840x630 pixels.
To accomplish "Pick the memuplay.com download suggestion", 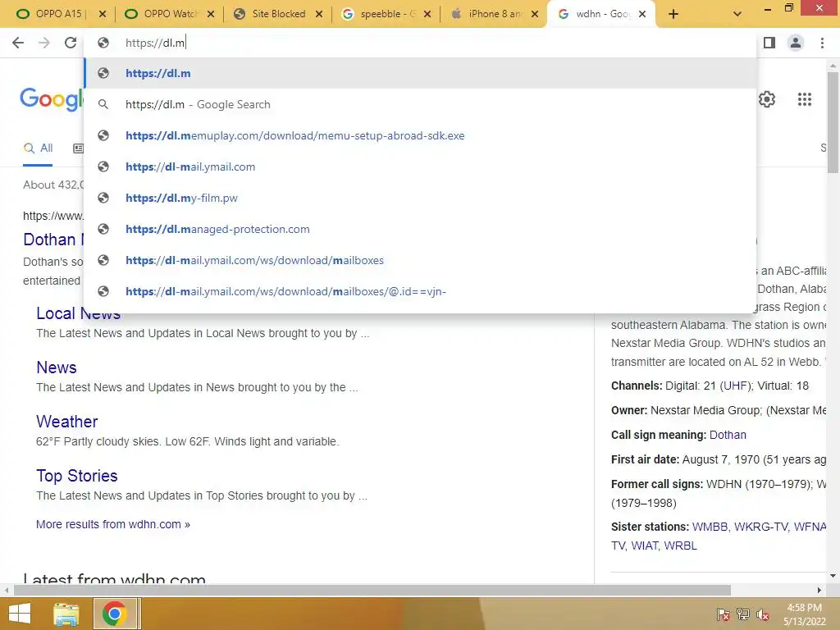I will tap(420, 135).
